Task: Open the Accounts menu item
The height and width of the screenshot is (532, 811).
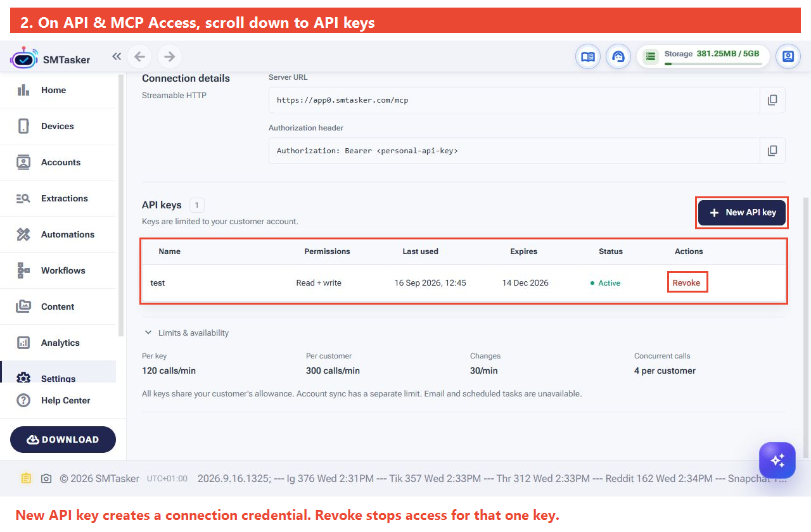Action: coord(58,162)
